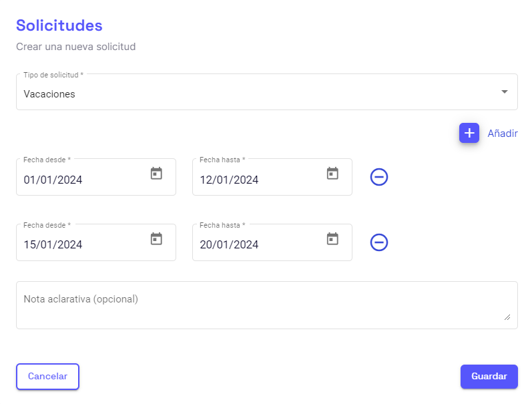Open calendar picker for 20/01/2024 date
This screenshot has width=532, height=404.
pyautogui.click(x=332, y=238)
